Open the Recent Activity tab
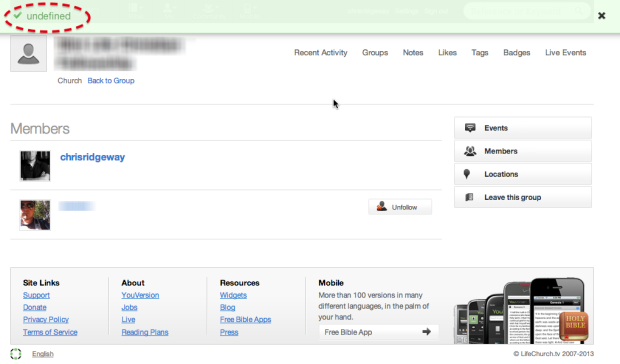Screen dimensions: 620x364 tap(321, 53)
